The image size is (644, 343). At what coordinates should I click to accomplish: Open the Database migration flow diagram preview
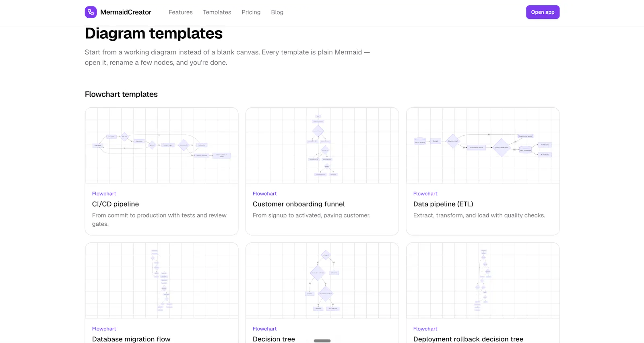[x=161, y=281]
